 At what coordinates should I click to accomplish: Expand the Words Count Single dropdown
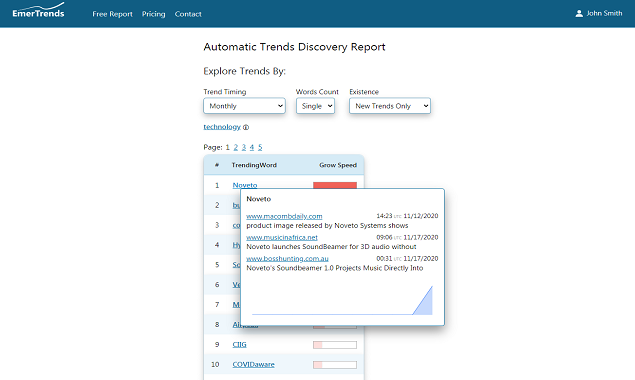point(315,106)
